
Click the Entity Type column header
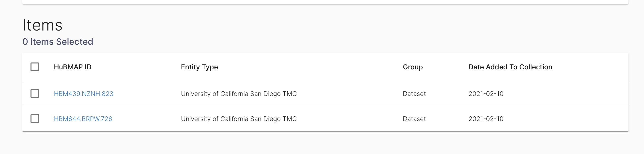(199, 67)
